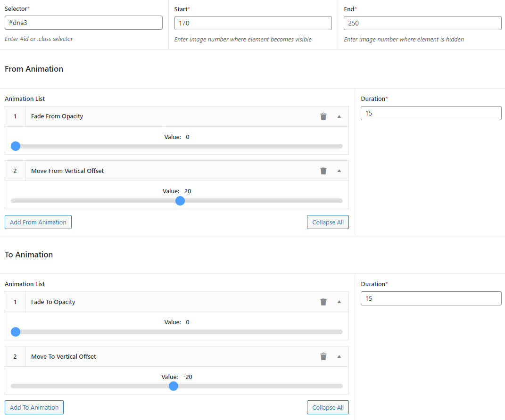This screenshot has width=505, height=420.
Task: Focus the From Animation Duration field
Action: 431,113
